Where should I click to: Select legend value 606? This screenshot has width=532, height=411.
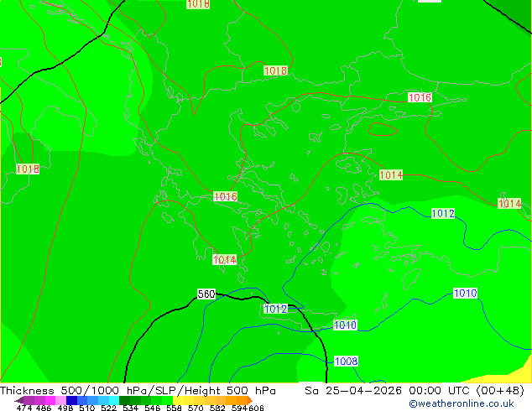click(256, 408)
